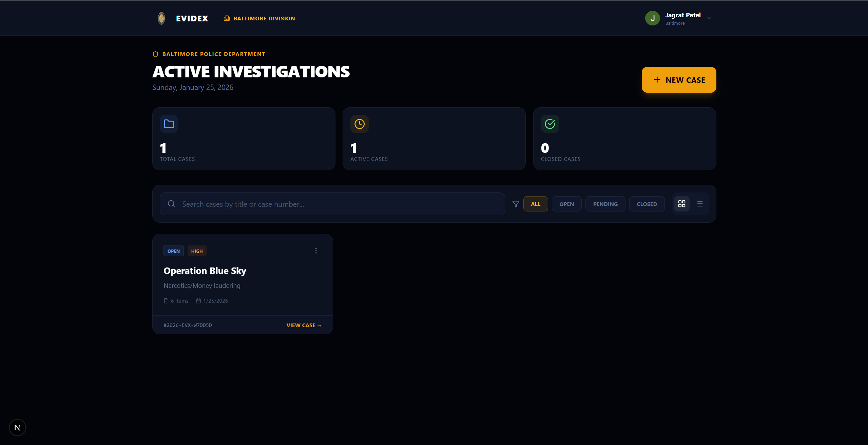This screenshot has height=445, width=868.
Task: Open the Operation Blue Sky case title
Action: (205, 271)
